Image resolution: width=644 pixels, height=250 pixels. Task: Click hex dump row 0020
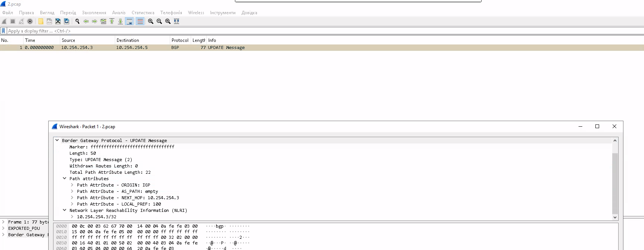pos(153,237)
